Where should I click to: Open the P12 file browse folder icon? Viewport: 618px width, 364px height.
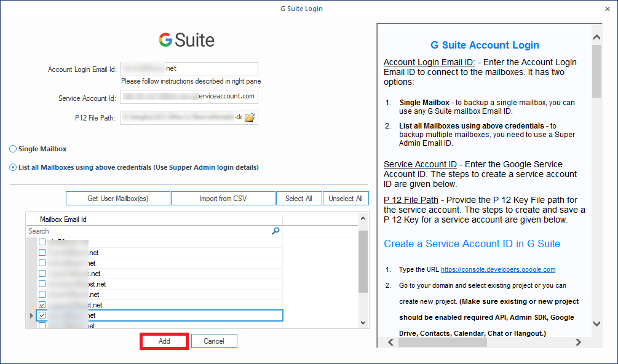click(x=250, y=117)
